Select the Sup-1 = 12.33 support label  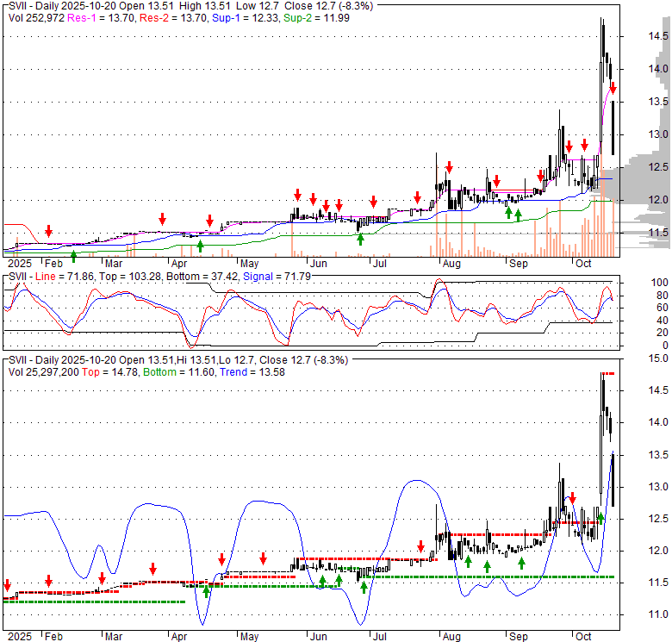[236, 16]
